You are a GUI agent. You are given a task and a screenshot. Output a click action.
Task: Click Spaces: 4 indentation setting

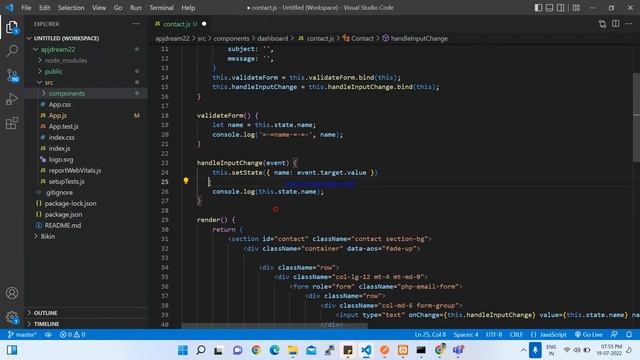click(466, 334)
